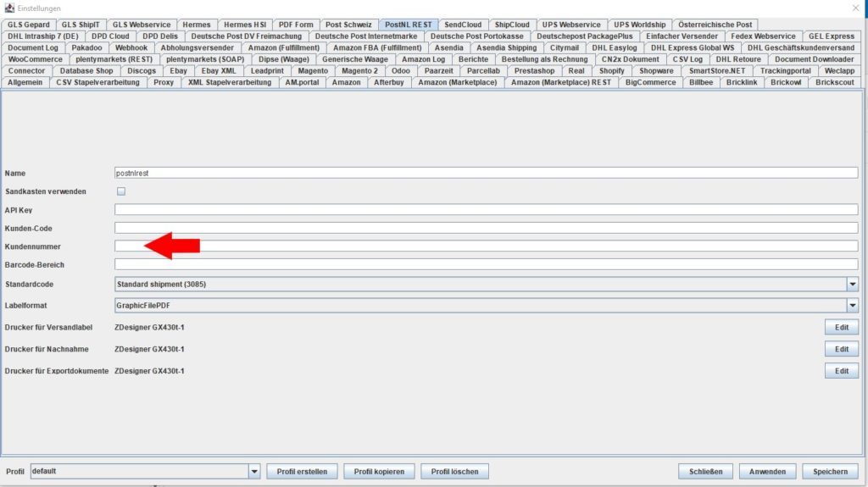The image size is (868, 487).
Task: Open the DPD Cloud tab
Action: (x=110, y=36)
